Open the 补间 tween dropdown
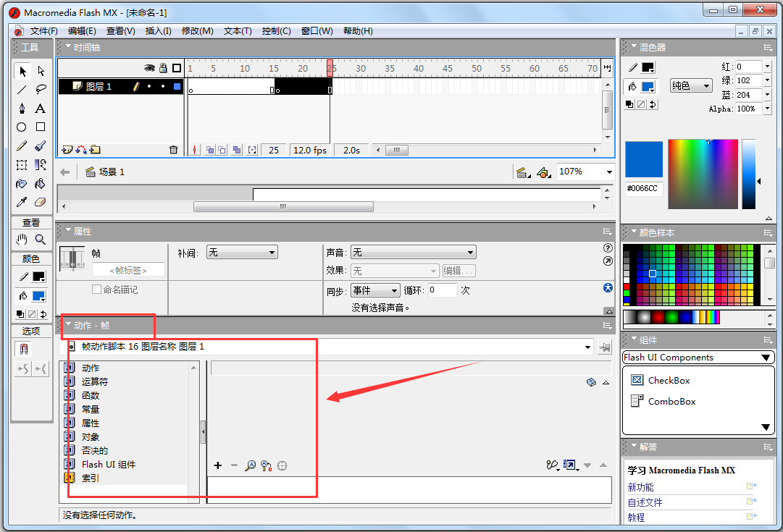The image size is (783, 532). click(242, 253)
